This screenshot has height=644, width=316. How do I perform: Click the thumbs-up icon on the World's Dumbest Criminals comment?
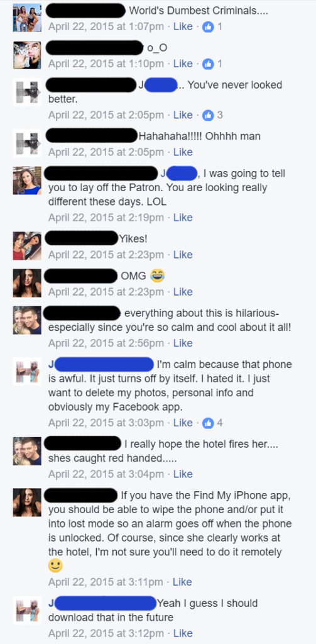(208, 27)
